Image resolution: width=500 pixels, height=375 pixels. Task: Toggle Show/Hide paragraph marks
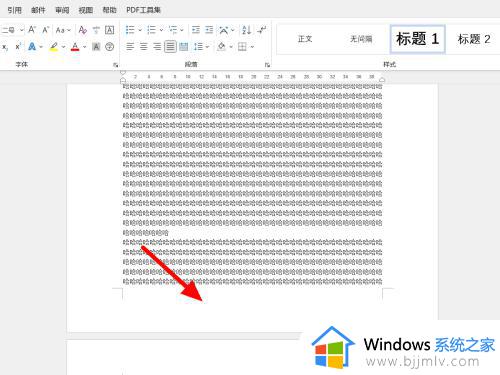(262, 30)
